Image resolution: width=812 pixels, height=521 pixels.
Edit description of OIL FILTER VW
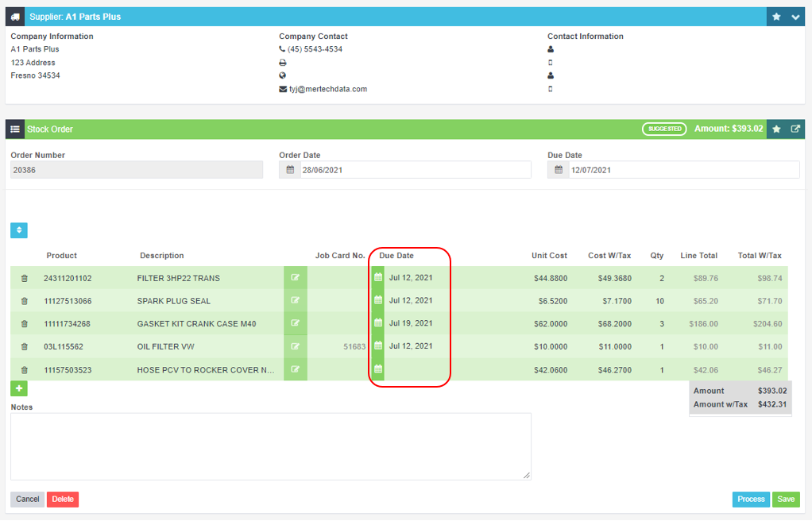pos(296,346)
